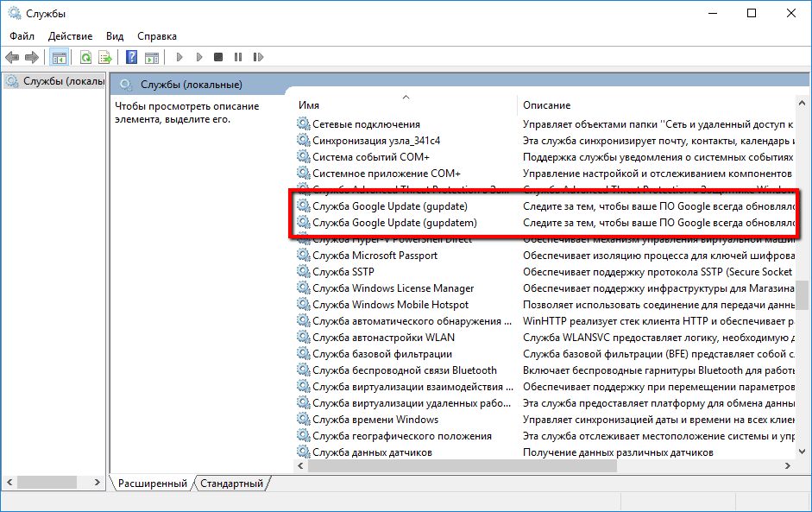812x512 pixels.
Task: Click the Stop service square icon
Action: click(x=218, y=57)
